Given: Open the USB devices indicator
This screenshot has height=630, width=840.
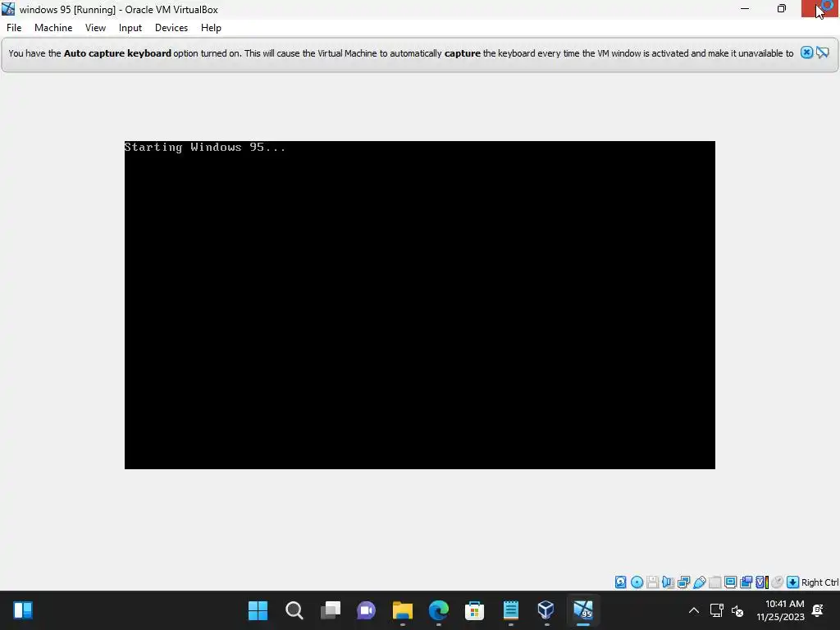Looking at the screenshot, I should 699,582.
